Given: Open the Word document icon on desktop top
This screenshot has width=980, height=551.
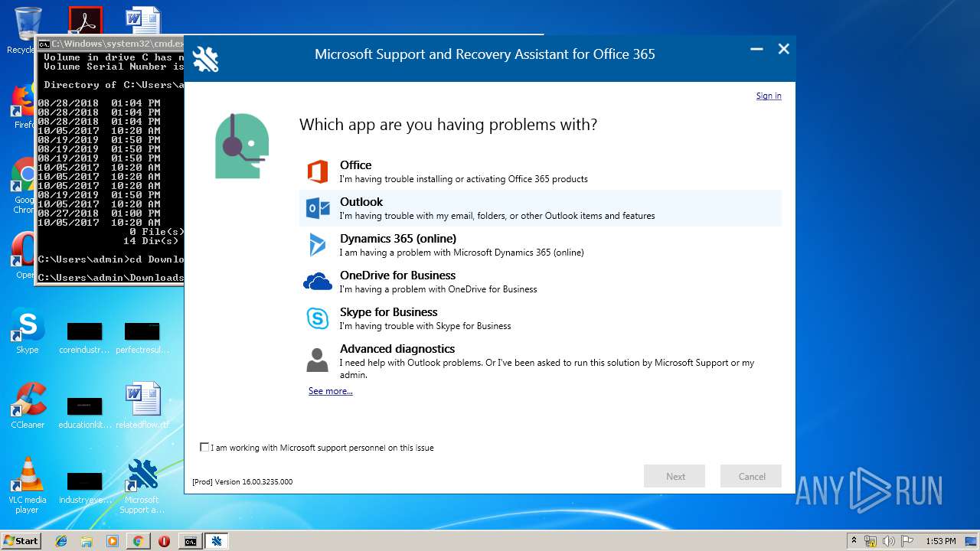Looking at the screenshot, I should (142, 21).
